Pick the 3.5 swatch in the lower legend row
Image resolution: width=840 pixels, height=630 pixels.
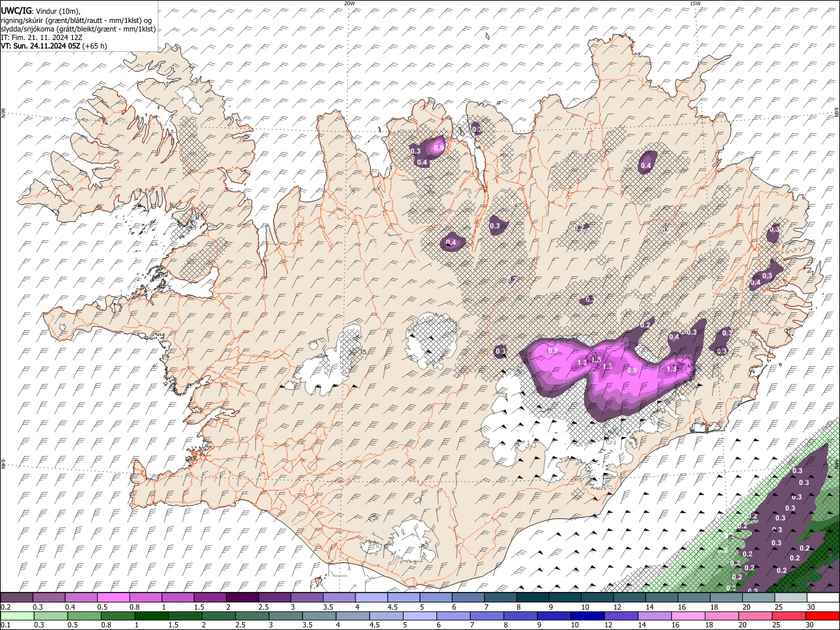pos(319,616)
